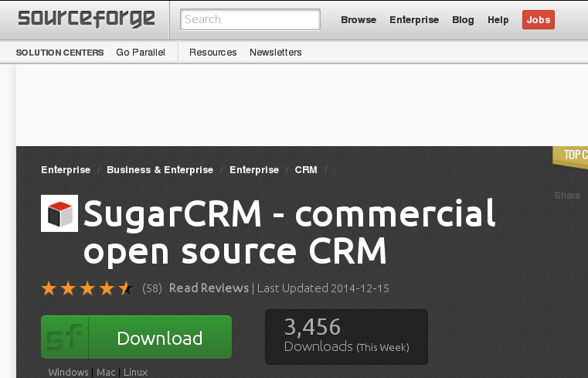Viewport: 588px width, 378px height.
Task: Click the star rating icons
Action: click(x=87, y=289)
